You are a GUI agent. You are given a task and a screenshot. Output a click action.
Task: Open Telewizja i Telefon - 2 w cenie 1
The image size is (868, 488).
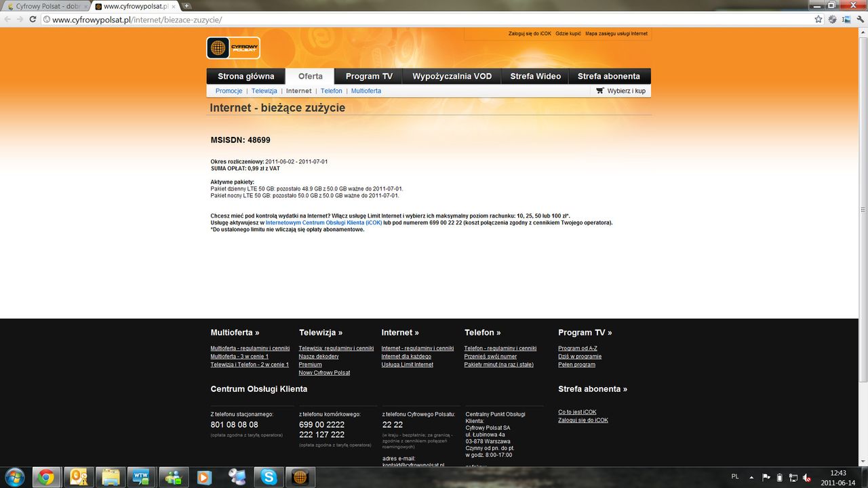coord(250,365)
